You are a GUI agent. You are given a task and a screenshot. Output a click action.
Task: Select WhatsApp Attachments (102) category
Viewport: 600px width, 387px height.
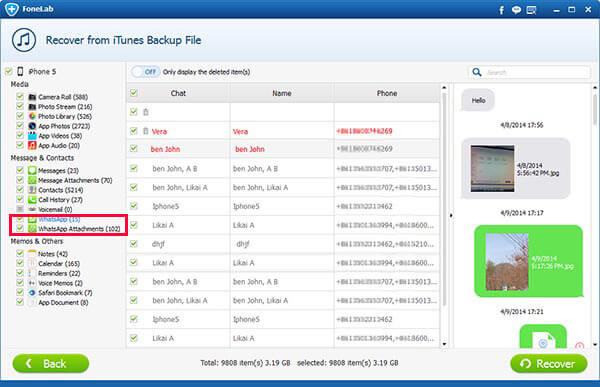(x=79, y=229)
